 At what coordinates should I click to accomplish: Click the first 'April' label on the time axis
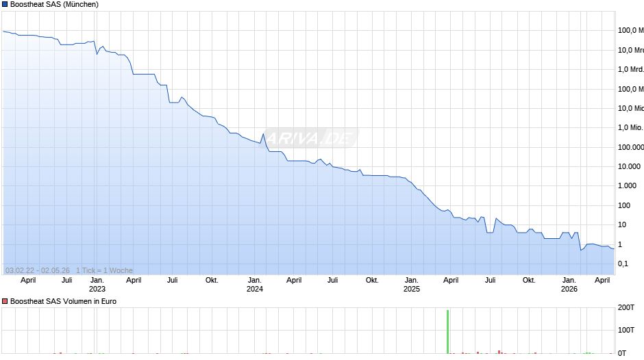pyautogui.click(x=28, y=281)
